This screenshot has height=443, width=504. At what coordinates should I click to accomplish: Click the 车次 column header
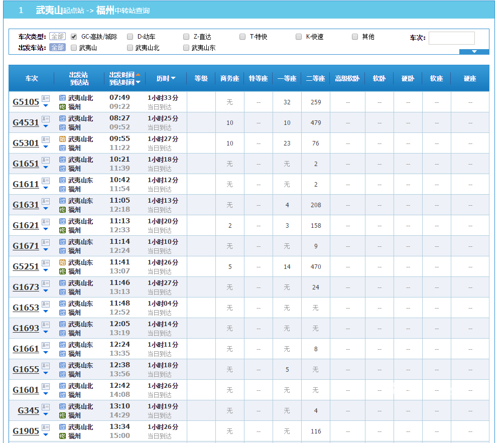[32, 78]
